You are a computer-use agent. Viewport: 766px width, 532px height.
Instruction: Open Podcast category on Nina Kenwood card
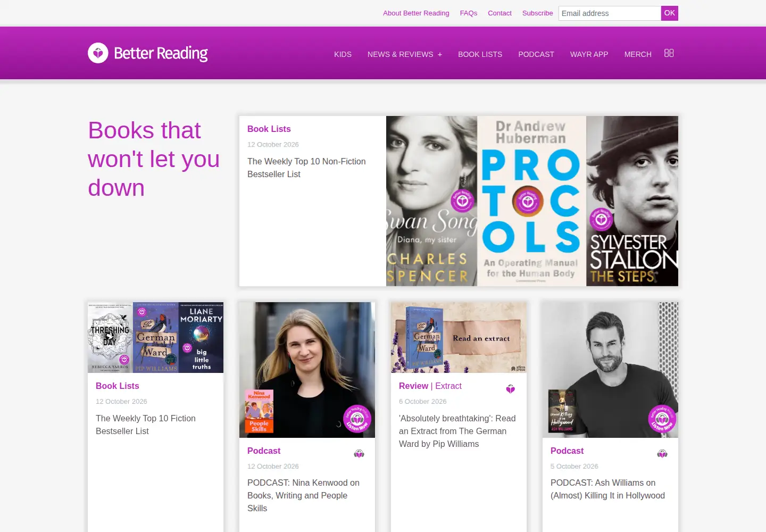pos(264,451)
